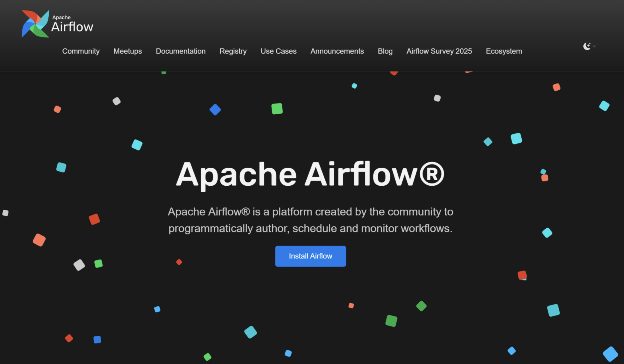
Task: Click the Airflow pinwheel logo icon
Action: click(35, 24)
